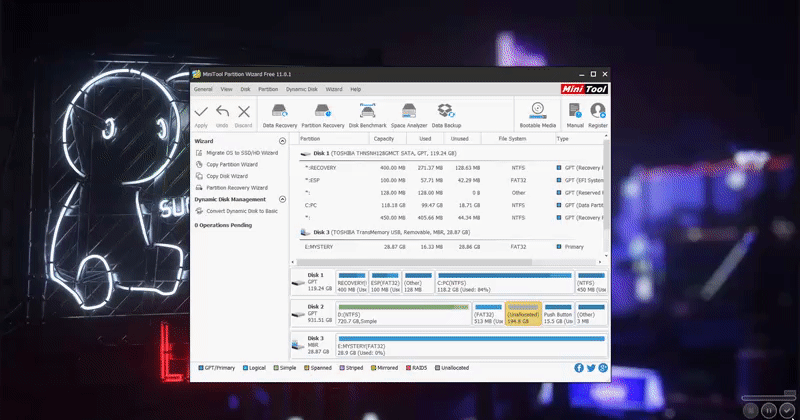Select the Disk 1 TOSHIBA header row

(451, 153)
